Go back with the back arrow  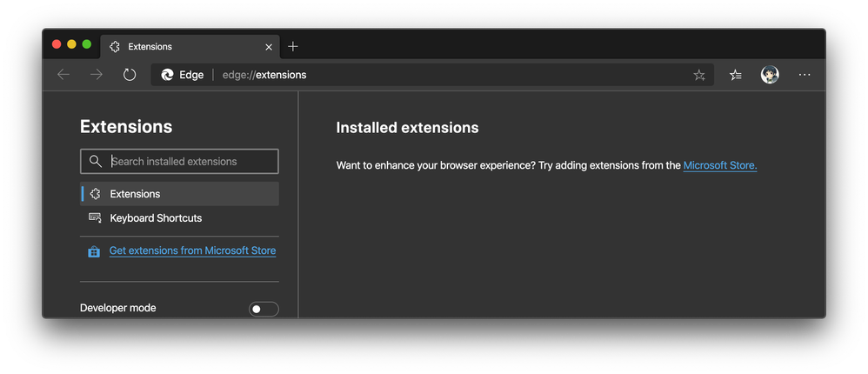[x=63, y=75]
